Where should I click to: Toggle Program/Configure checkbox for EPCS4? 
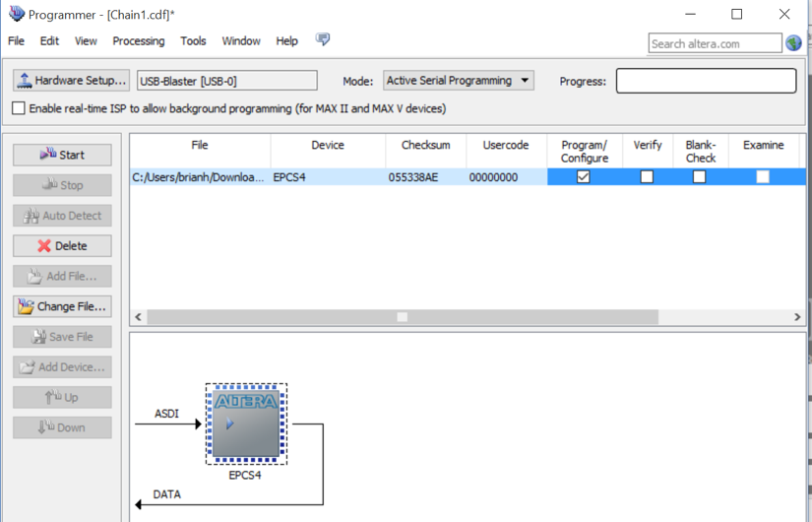583,176
